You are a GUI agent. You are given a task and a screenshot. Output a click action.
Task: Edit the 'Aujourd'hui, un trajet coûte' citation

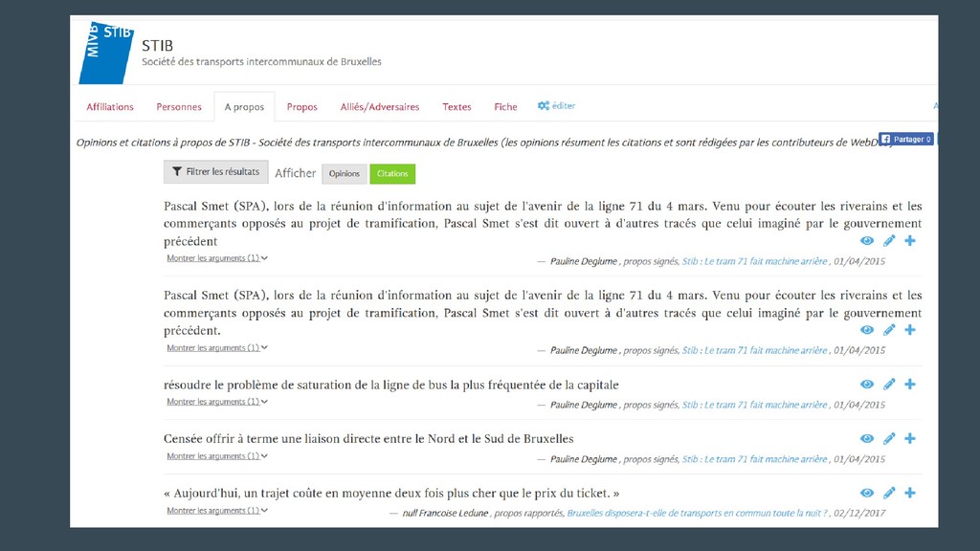coord(889,493)
